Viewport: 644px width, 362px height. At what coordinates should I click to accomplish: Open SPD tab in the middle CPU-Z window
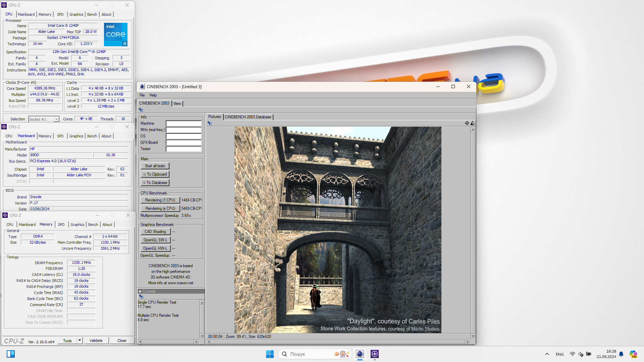(x=60, y=136)
